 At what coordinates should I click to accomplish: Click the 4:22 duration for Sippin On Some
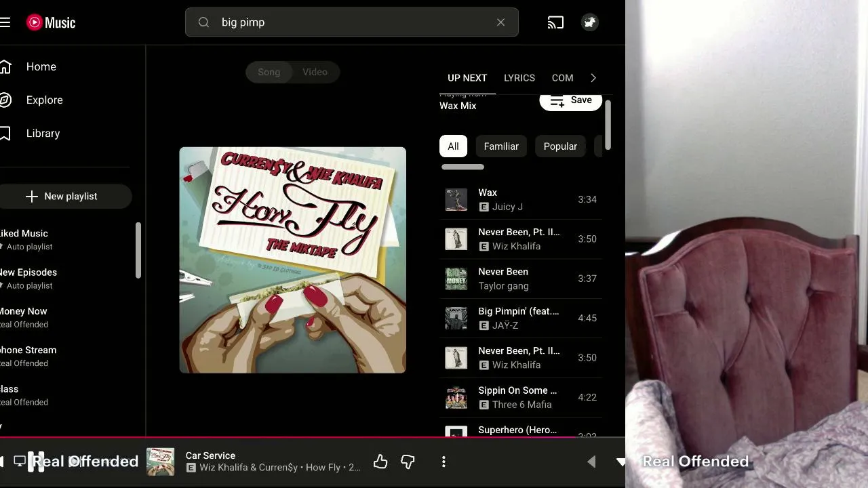pyautogui.click(x=587, y=397)
